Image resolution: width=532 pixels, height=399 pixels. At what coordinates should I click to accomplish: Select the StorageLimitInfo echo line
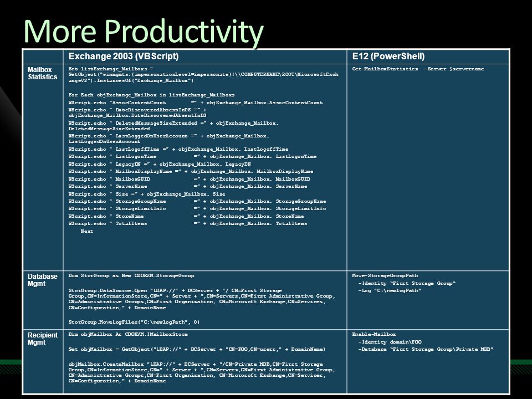coord(197,209)
